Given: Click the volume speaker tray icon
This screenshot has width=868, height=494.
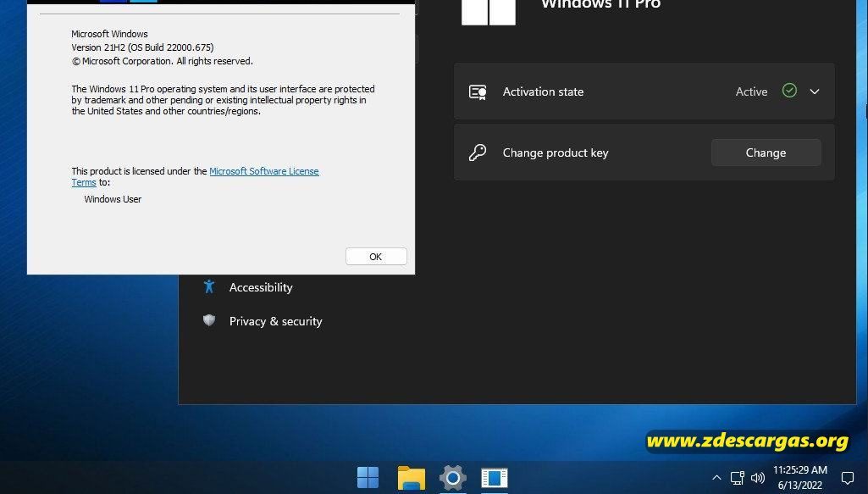Looking at the screenshot, I should click(x=757, y=477).
